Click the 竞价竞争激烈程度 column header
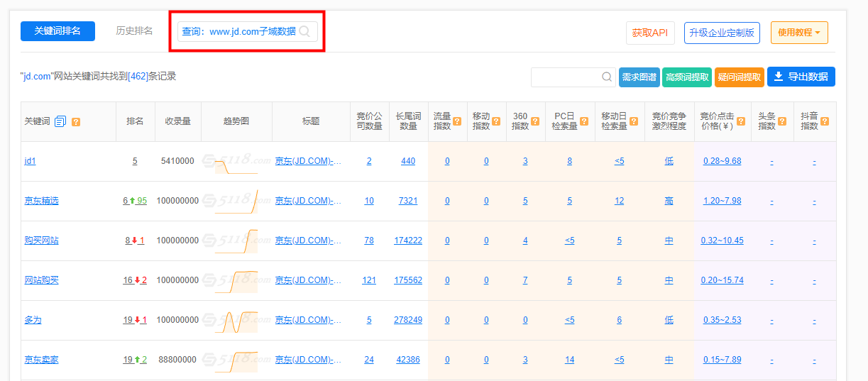Screen dimensions: 868x381 (669, 121)
